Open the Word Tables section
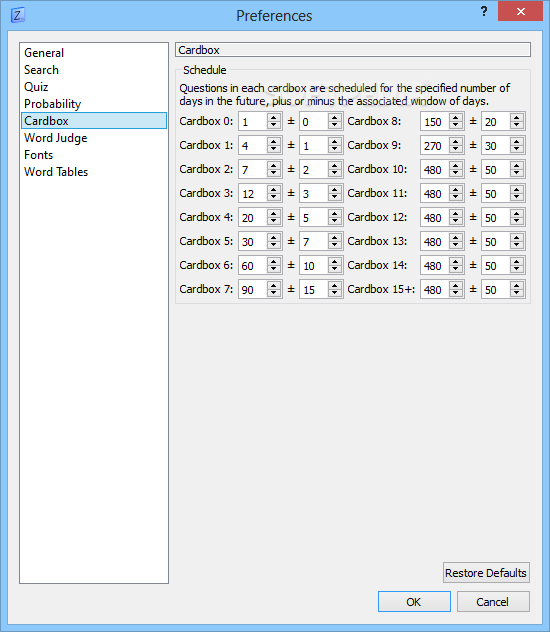 tap(93, 172)
